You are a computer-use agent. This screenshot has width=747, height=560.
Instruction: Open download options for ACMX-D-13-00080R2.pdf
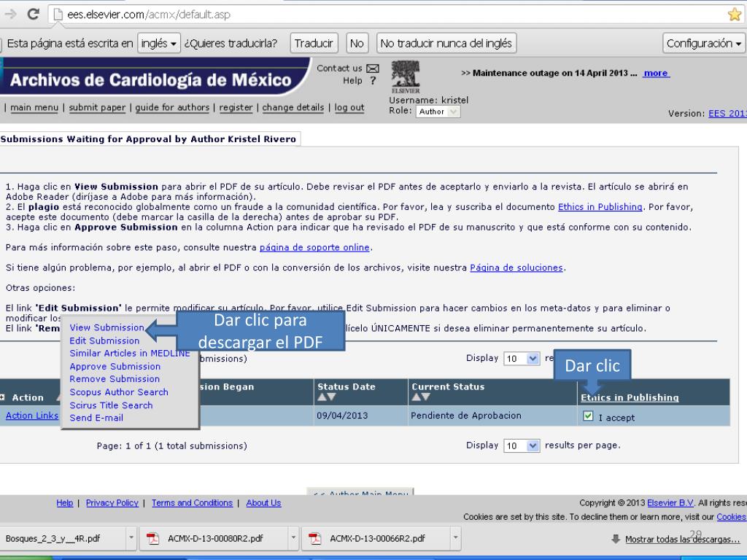click(x=293, y=539)
